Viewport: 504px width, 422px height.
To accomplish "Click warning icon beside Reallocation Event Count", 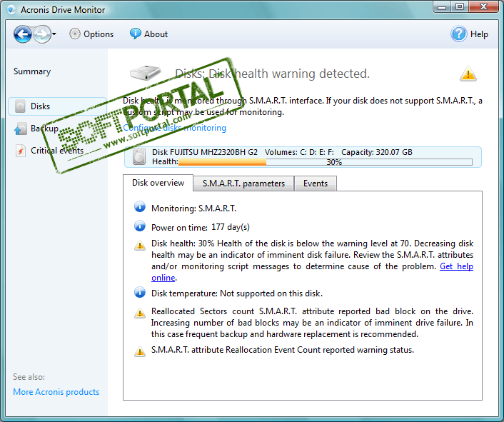I will [140, 351].
